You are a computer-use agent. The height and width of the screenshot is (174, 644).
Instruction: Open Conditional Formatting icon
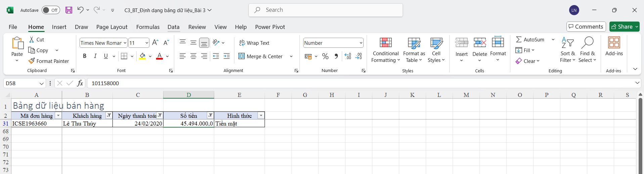[x=385, y=43]
